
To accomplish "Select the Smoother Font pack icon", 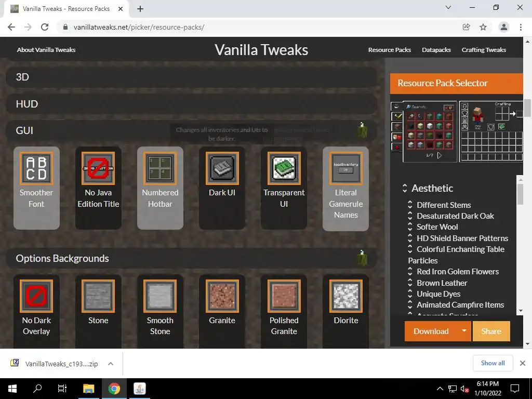I will coord(36,168).
